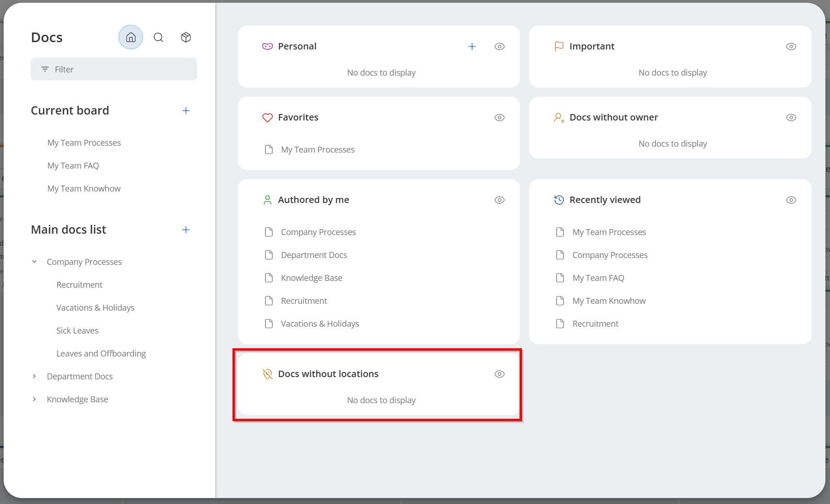Add a new Personal doc

tap(472, 46)
